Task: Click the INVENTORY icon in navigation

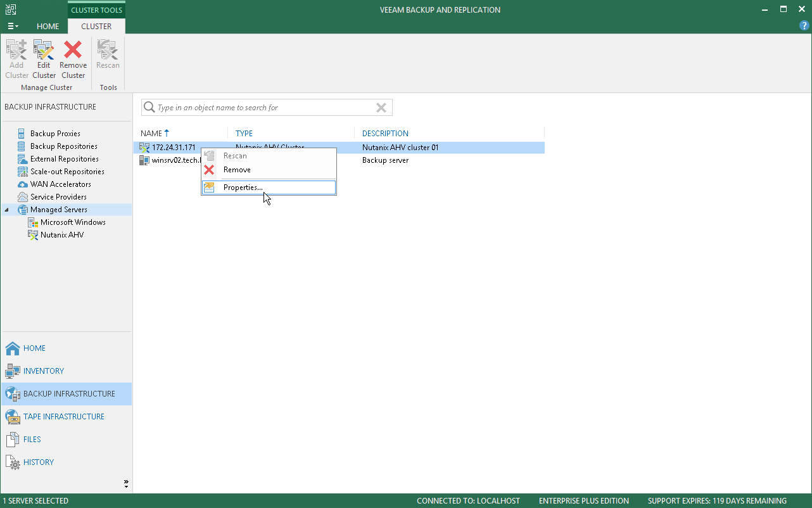Action: (x=13, y=371)
